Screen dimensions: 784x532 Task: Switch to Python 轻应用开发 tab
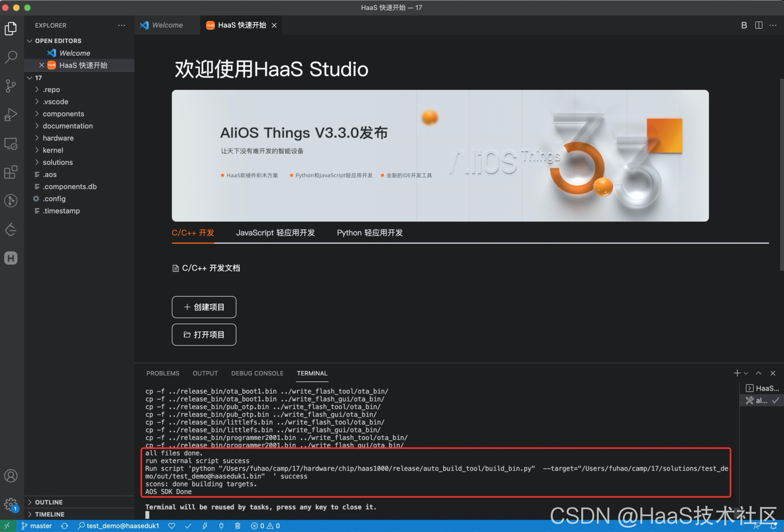[x=370, y=233]
